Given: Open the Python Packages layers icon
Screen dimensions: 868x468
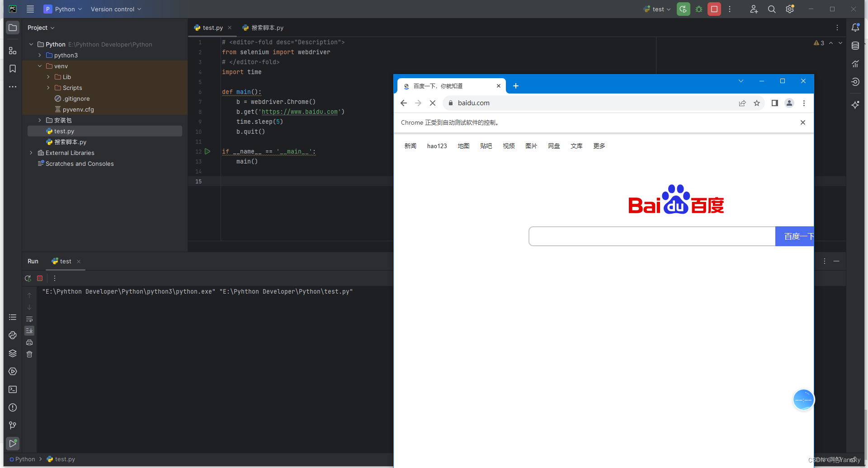Looking at the screenshot, I should pyautogui.click(x=13, y=353).
